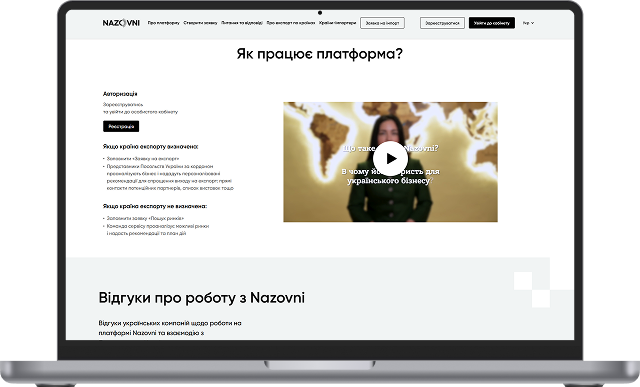640x387 pixels.
Task: Click the decorative white squares near reviews section
Action: 532,289
